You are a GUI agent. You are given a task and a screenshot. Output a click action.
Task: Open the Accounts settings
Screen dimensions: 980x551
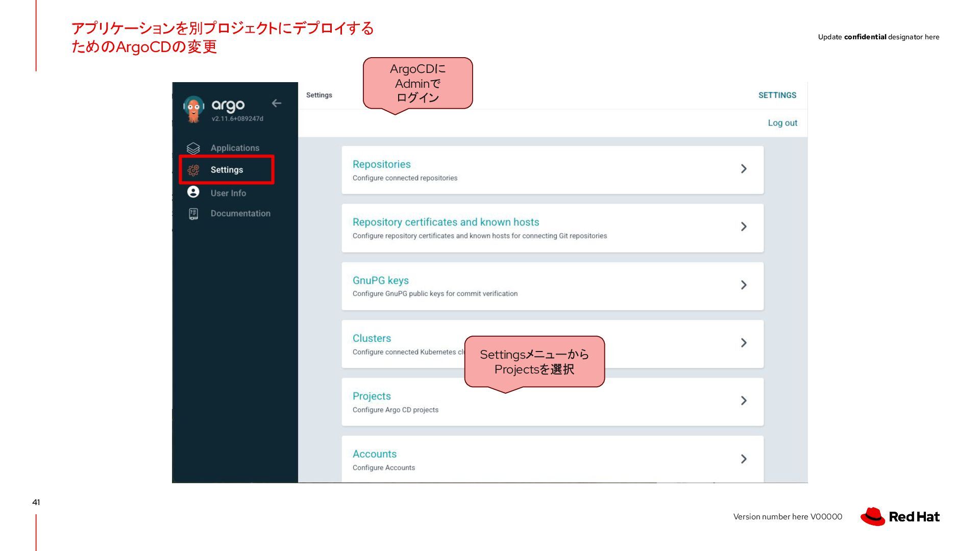point(552,459)
